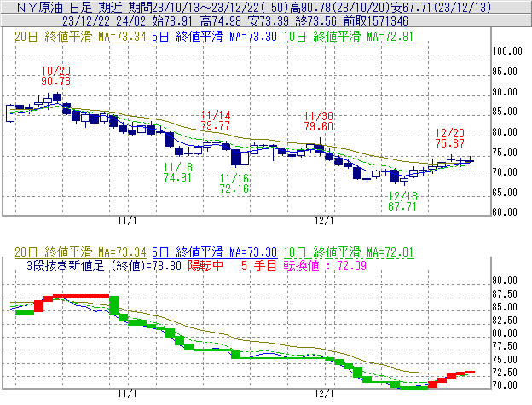Click the 安73.39 low price value
Screen dimensions: 532x405
tap(269, 21)
